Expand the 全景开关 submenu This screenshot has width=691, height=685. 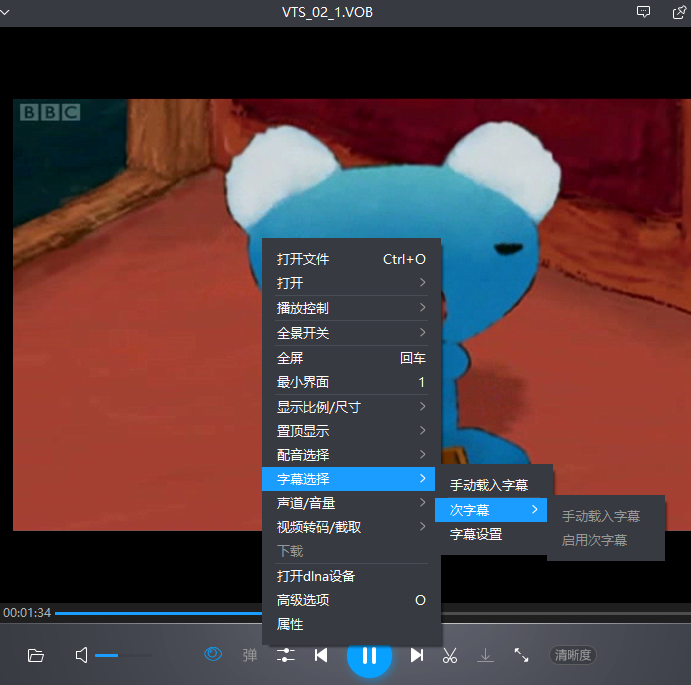click(x=351, y=333)
